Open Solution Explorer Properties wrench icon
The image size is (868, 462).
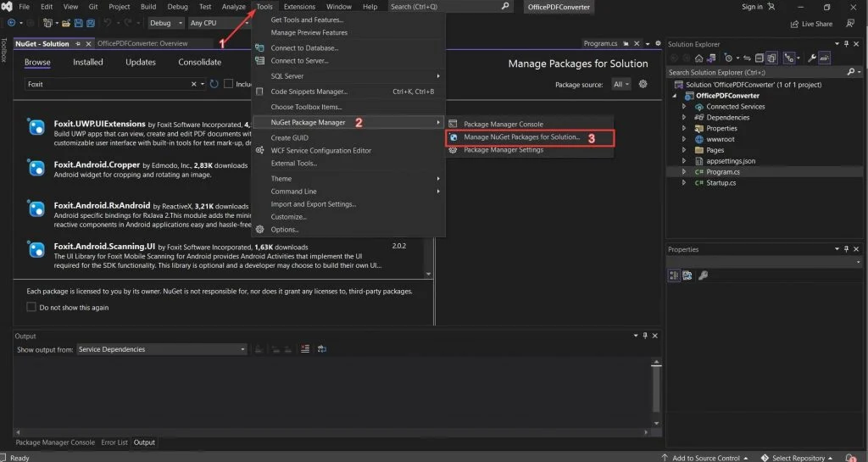pyautogui.click(x=812, y=58)
